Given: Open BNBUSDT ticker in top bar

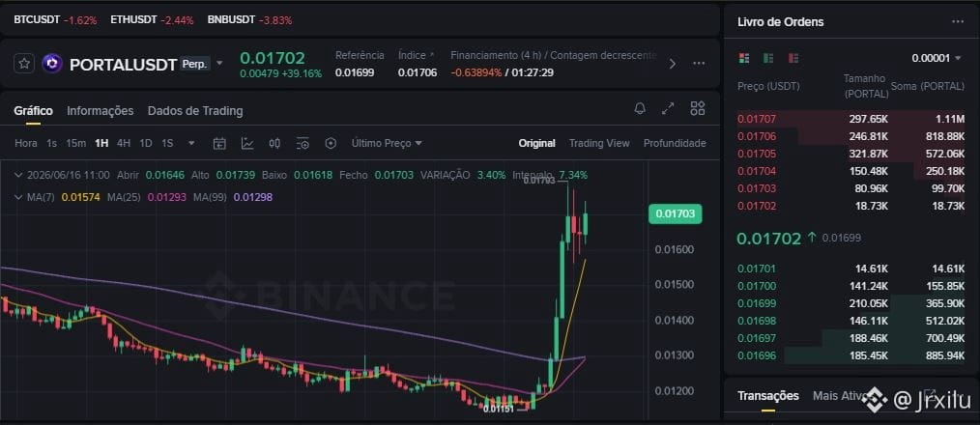Looking at the screenshot, I should tap(249, 20).
